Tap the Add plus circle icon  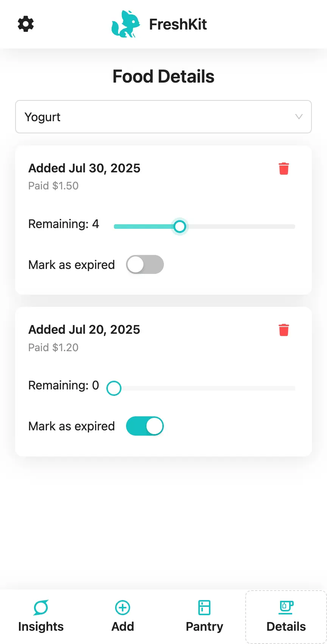(x=123, y=608)
